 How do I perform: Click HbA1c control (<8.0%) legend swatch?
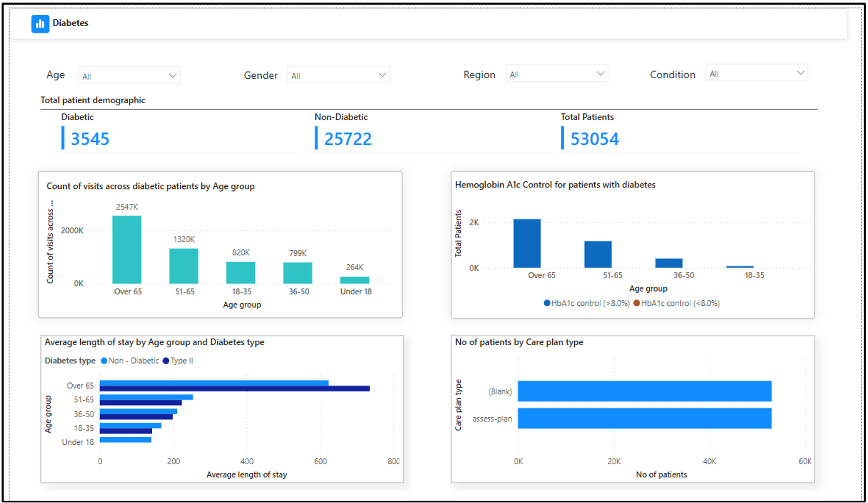637,303
